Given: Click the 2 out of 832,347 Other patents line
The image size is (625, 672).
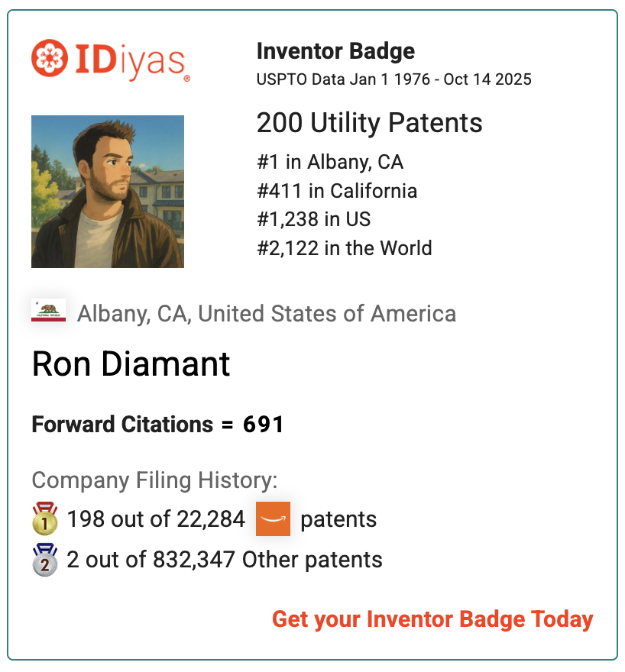Looking at the screenshot, I should click(x=225, y=560).
